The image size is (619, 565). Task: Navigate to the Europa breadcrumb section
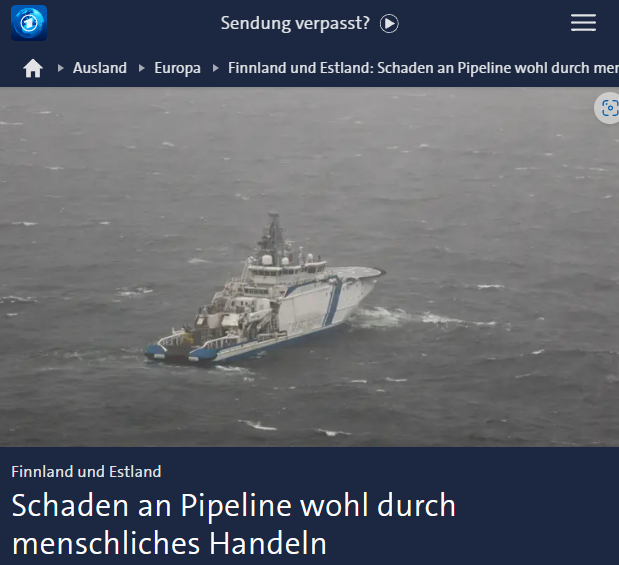[177, 68]
